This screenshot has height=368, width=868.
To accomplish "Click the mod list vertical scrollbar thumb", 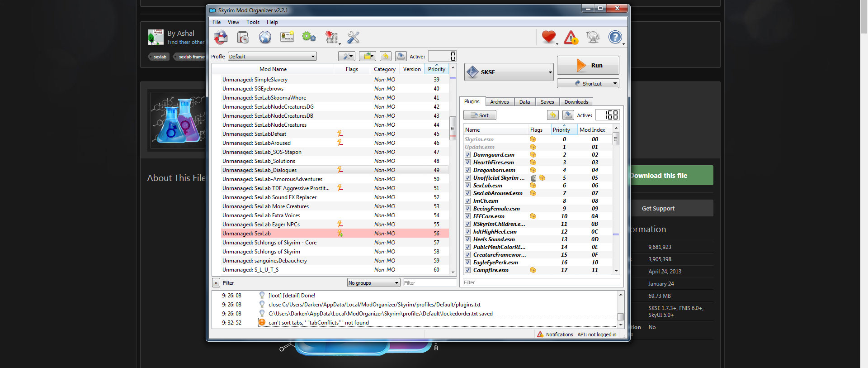I will pyautogui.click(x=453, y=128).
